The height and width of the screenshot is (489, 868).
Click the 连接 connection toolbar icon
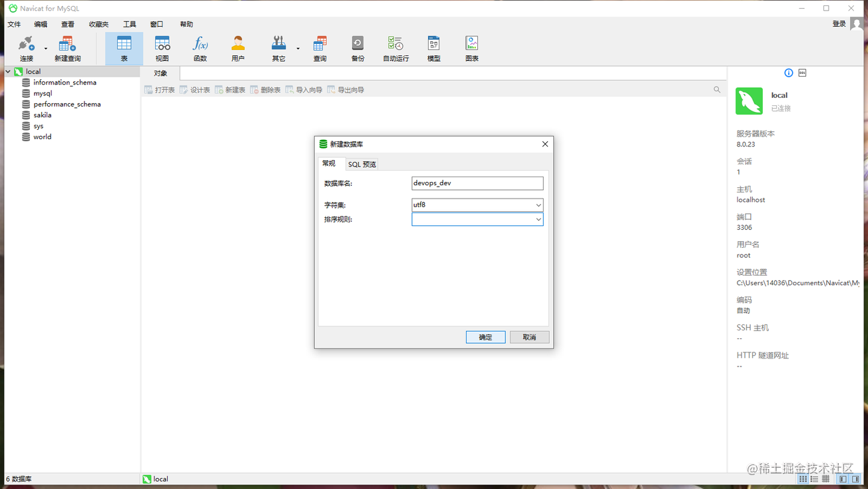tap(26, 48)
